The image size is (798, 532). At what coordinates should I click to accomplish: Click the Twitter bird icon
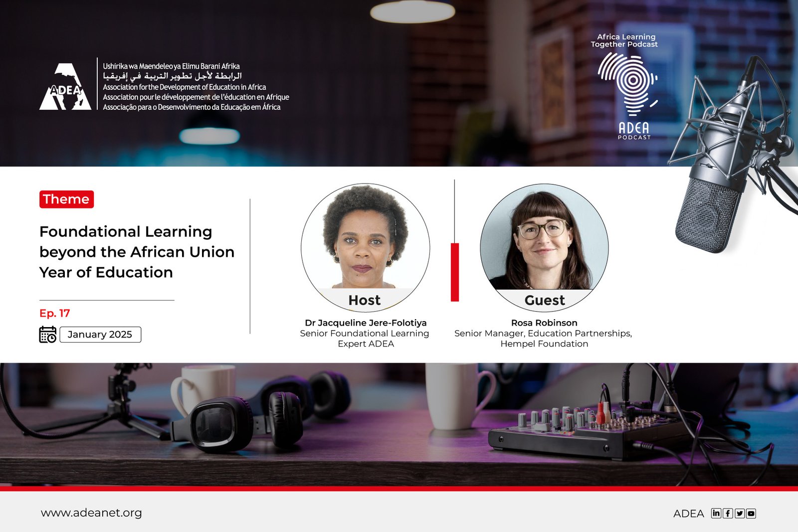pyautogui.click(x=740, y=513)
